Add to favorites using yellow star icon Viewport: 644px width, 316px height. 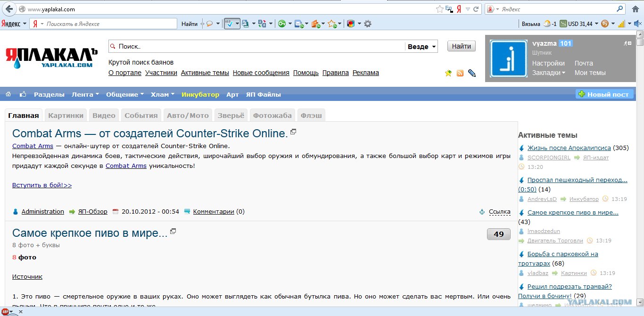(448, 73)
